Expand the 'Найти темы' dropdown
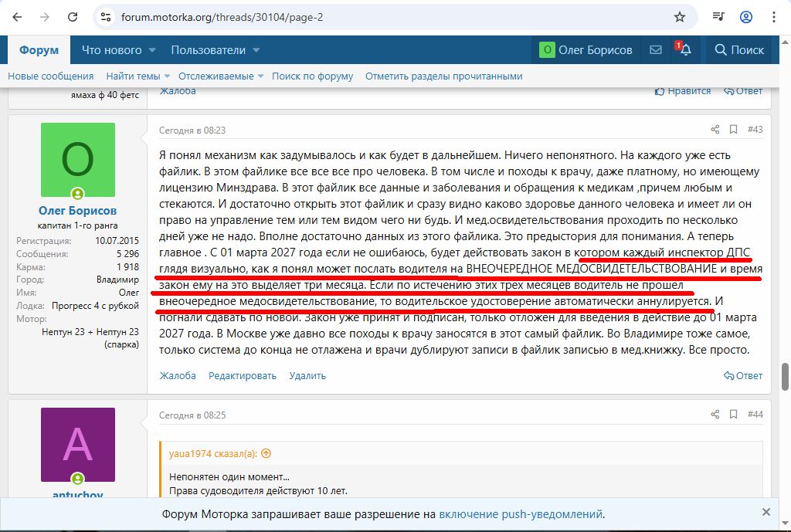This screenshot has height=532, width=791. (x=167, y=76)
